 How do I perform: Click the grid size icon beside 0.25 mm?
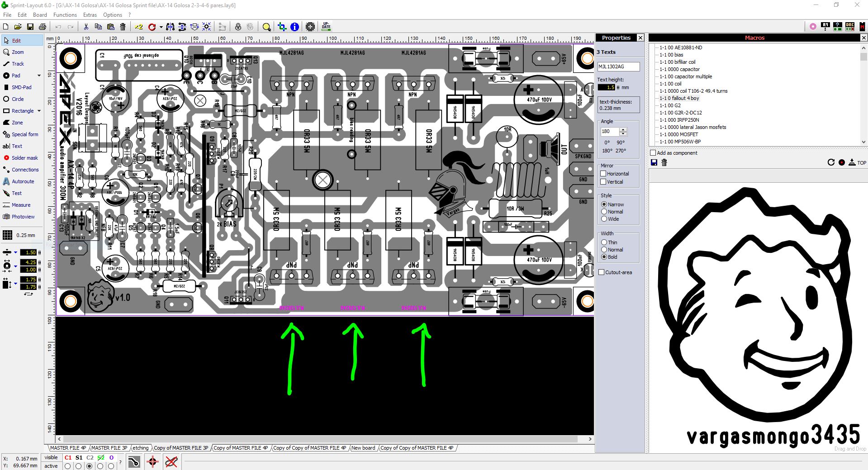(7, 235)
